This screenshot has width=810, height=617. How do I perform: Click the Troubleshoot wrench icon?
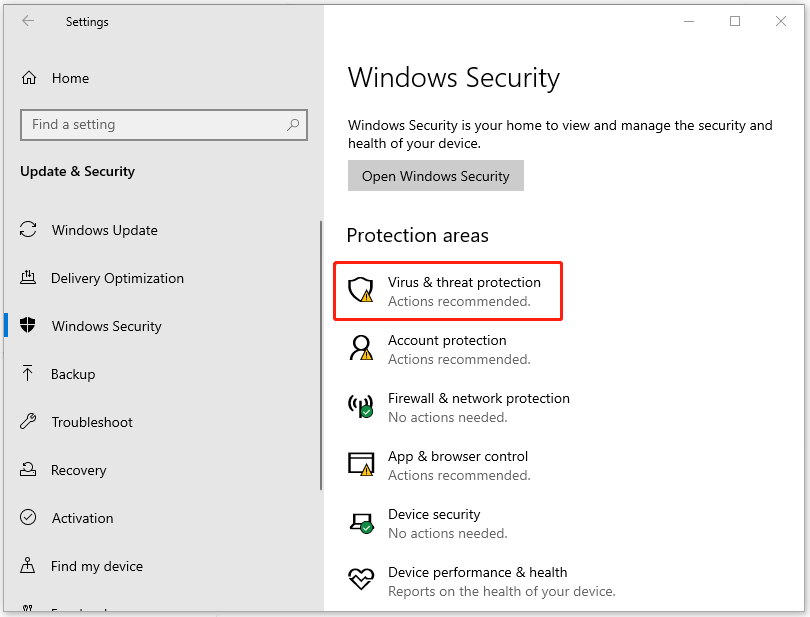coord(29,422)
